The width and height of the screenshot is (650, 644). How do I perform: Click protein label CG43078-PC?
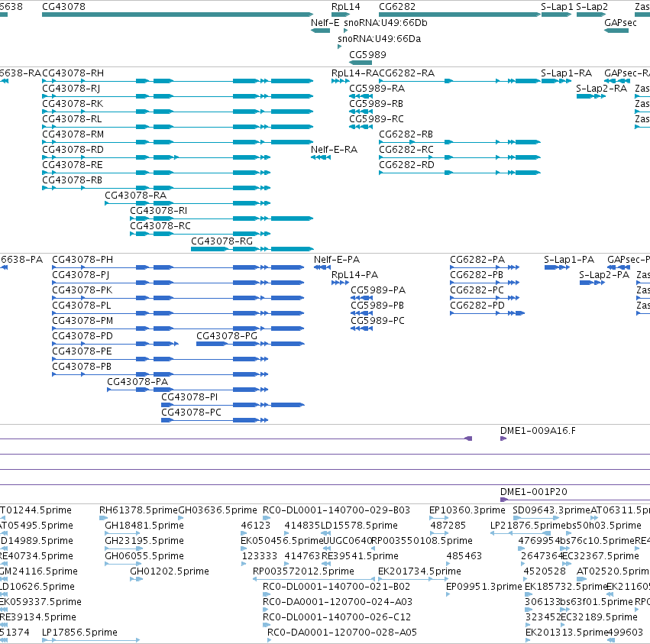tap(191, 413)
